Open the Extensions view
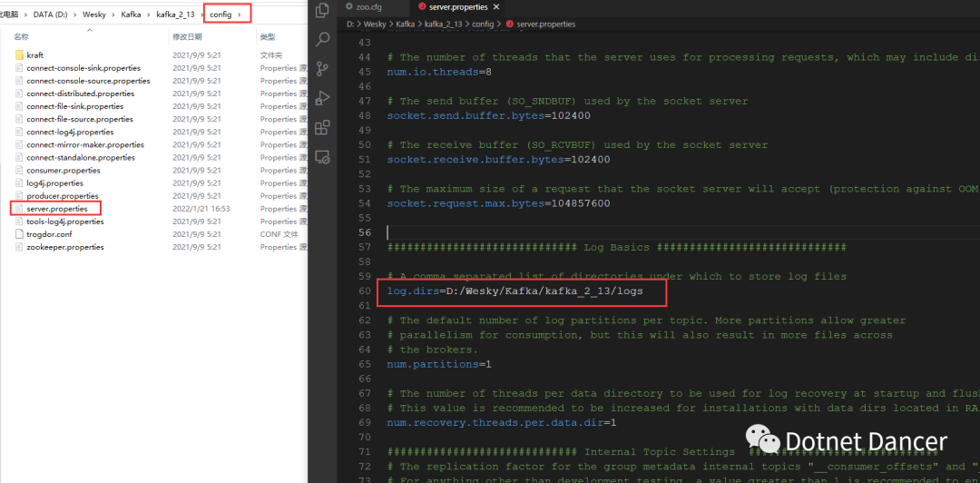 [322, 127]
